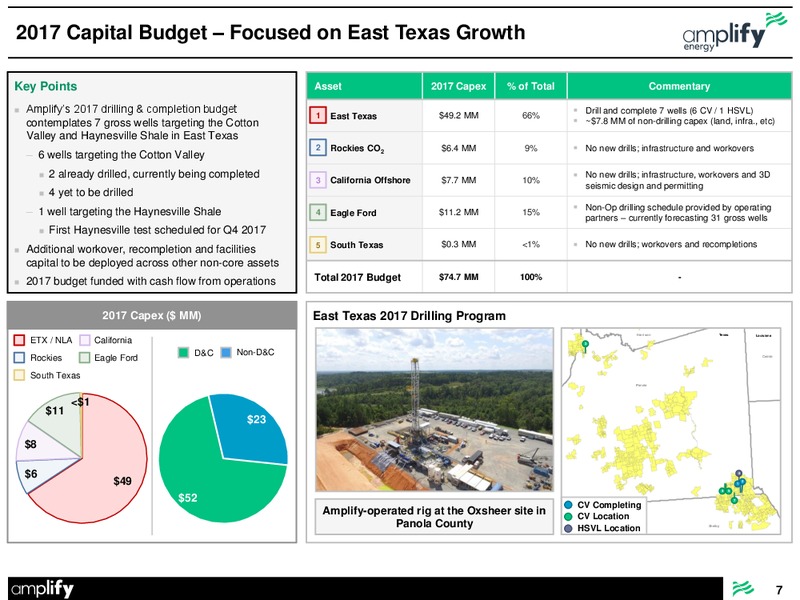Click numbered box 5 beside South Texas
This screenshot has height=600, width=800.
pos(318,245)
